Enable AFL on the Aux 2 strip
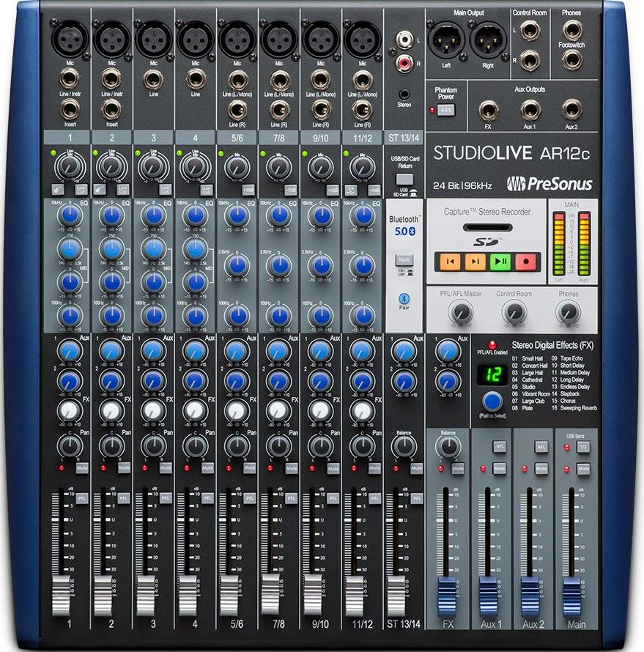Image resolution: width=644 pixels, height=652 pixels. (541, 447)
